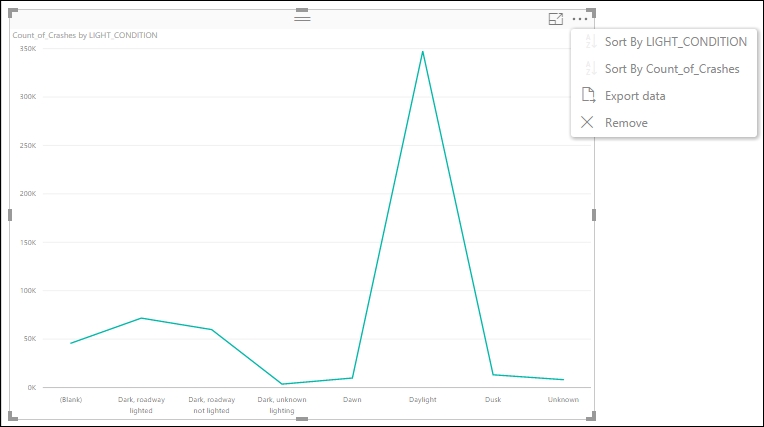Click the bottom-edge resize handle of visual
The image size is (764, 427).
pyautogui.click(x=302, y=419)
